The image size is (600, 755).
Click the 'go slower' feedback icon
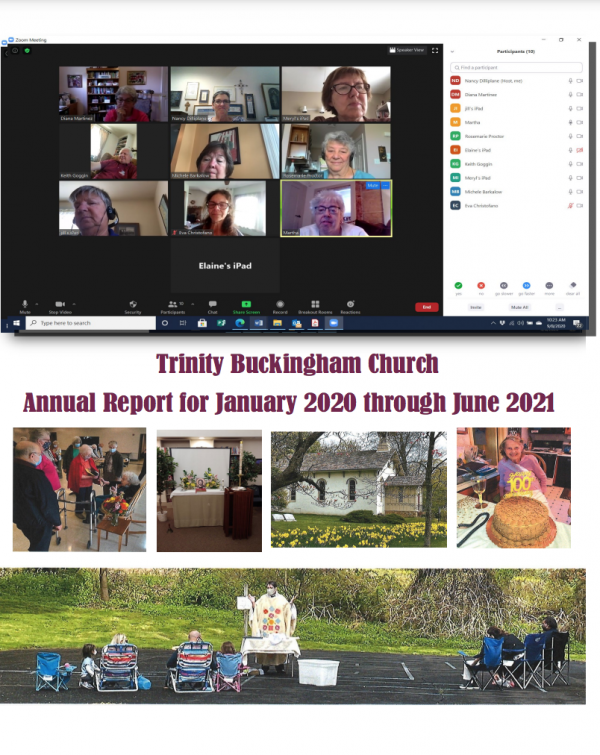click(503, 286)
